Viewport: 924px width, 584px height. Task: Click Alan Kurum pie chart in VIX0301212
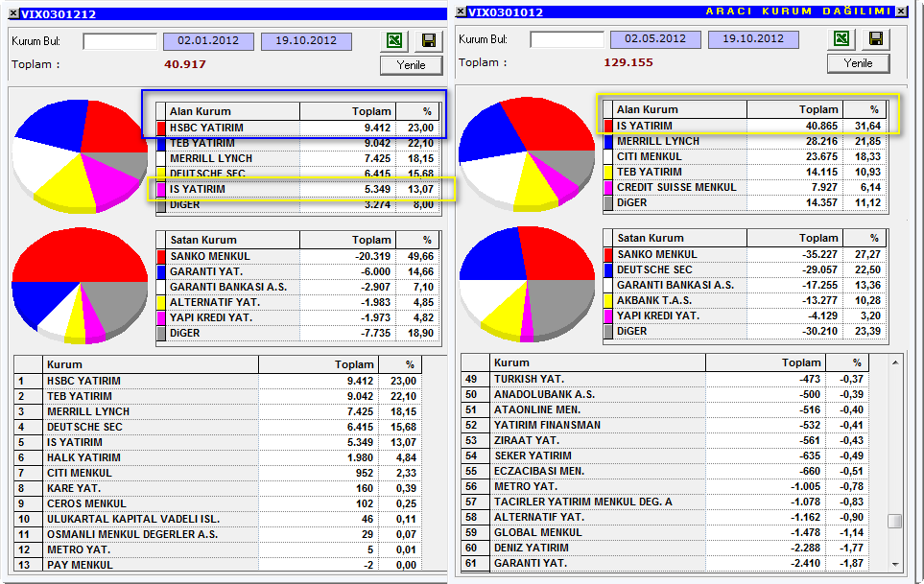(81, 155)
